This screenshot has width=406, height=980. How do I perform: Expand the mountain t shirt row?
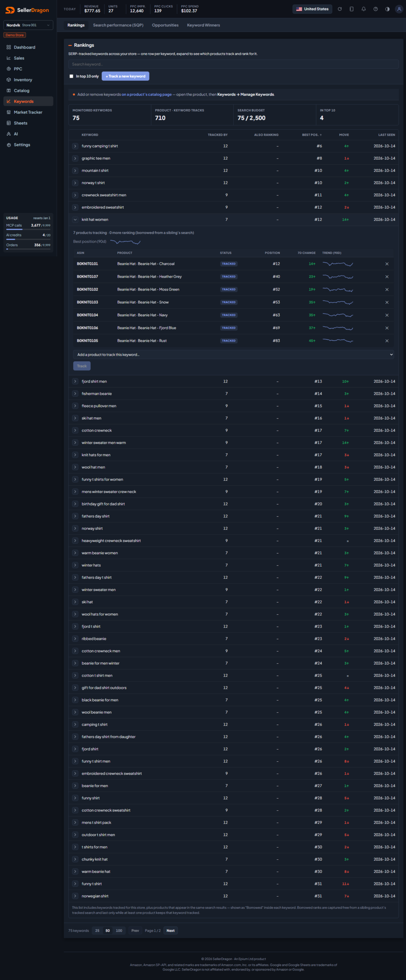coord(75,171)
